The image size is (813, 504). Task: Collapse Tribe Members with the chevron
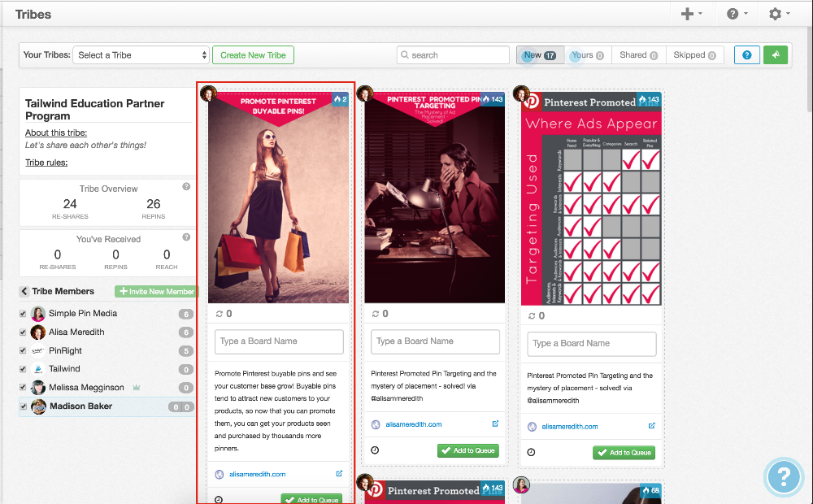point(24,291)
